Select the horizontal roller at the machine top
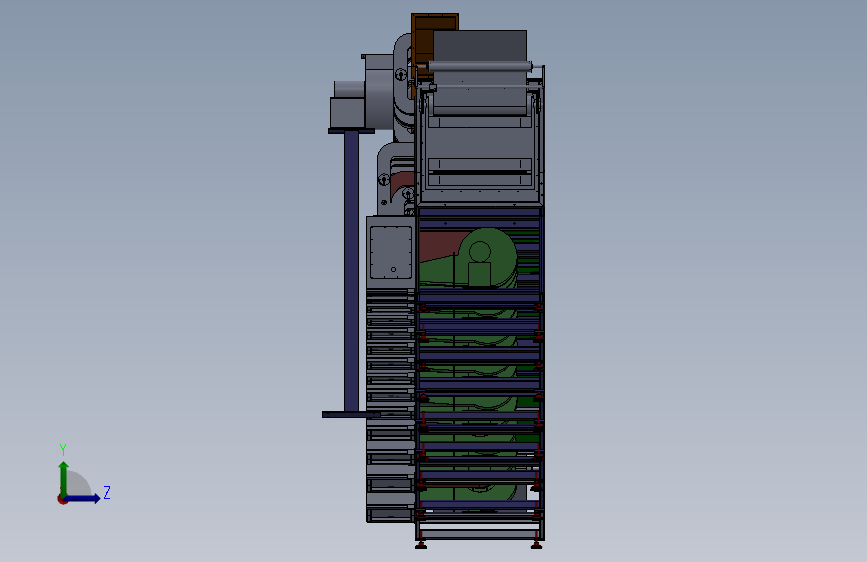 coord(479,66)
